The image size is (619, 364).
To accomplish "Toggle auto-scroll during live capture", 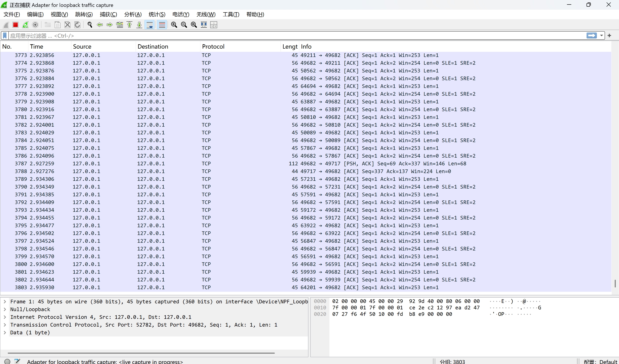I will point(149,25).
